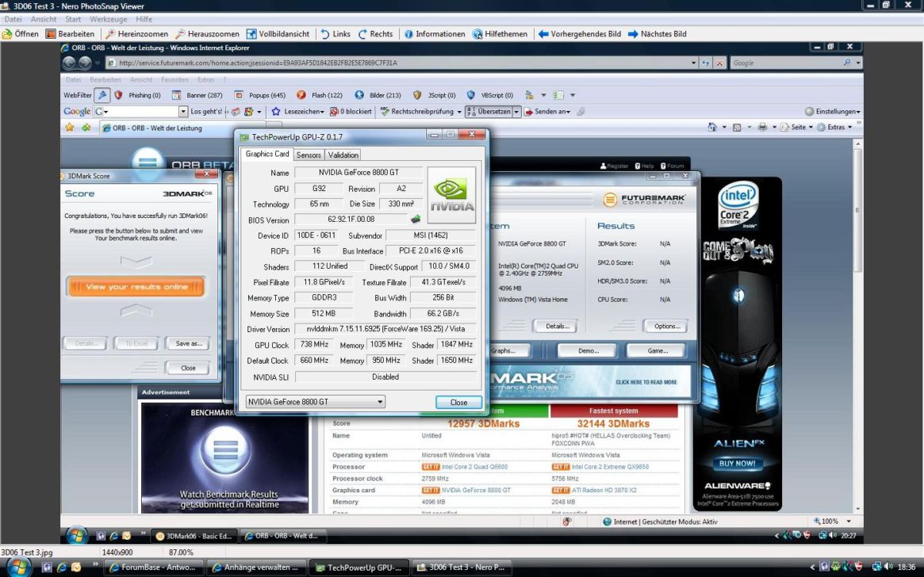Click the Alienware BUY NOW! ad button
The width and height of the screenshot is (924, 577).
(737, 464)
